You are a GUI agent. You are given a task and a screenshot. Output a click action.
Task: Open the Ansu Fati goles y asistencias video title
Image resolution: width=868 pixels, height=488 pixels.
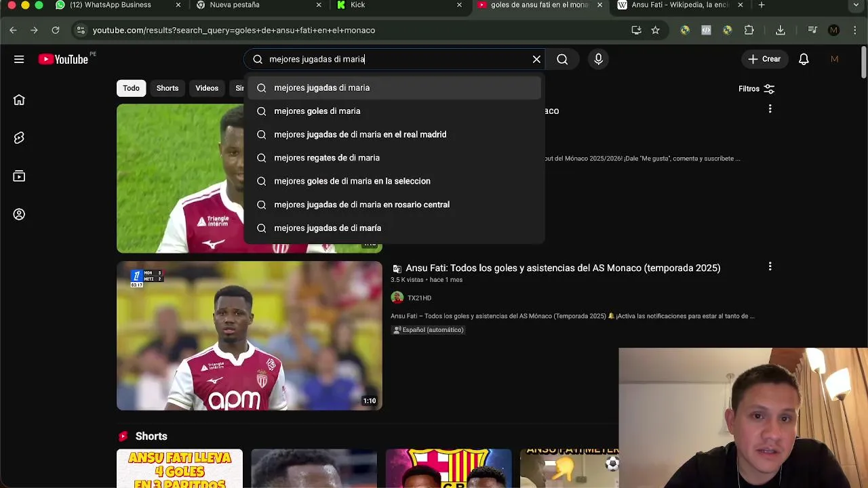563,268
